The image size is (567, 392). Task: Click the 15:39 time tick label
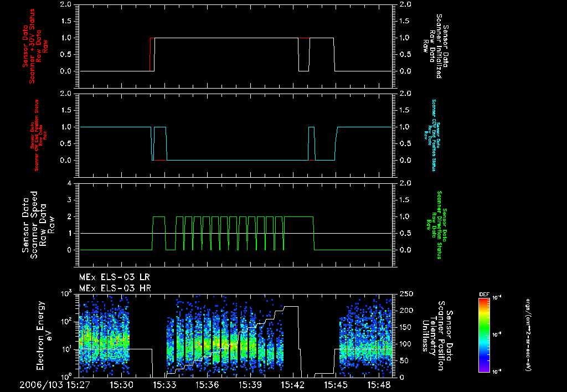250,385
